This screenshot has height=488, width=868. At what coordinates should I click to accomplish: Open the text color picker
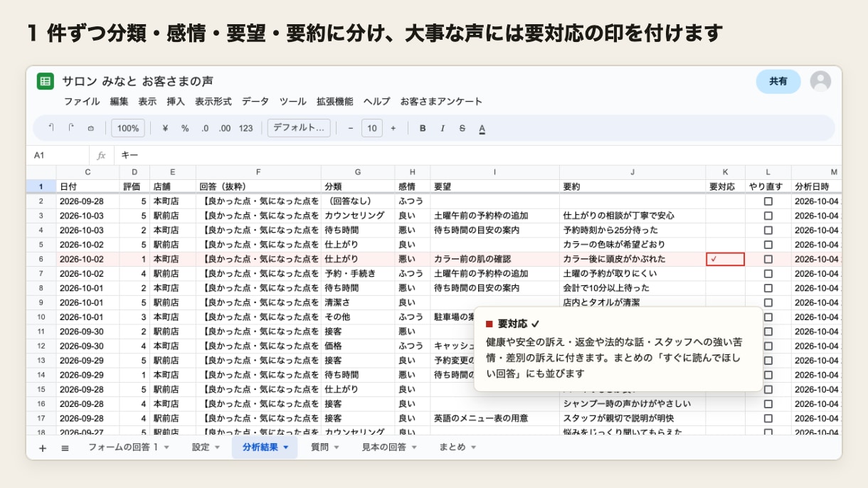482,128
